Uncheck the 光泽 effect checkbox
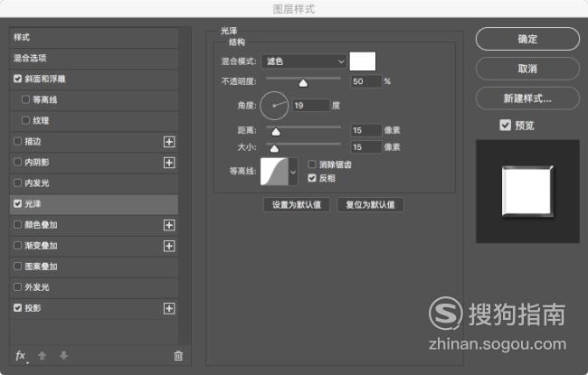588x375 pixels. pyautogui.click(x=17, y=203)
